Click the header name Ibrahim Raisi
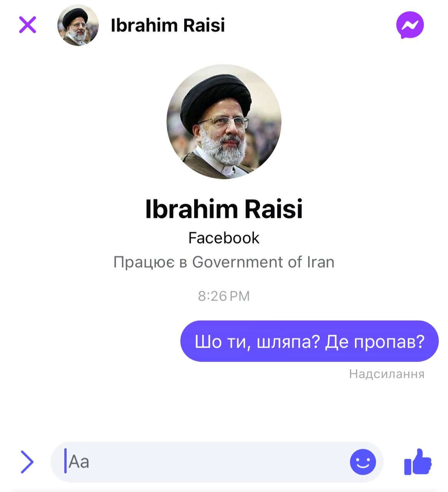Screen dimensions: 448x492 [168, 25]
